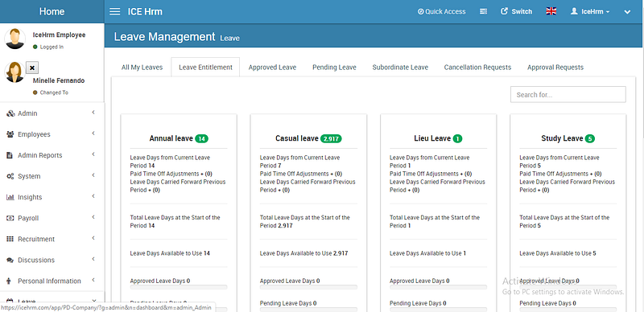Click the Employees sidebar icon
This screenshot has height=312, width=644.
10,134
